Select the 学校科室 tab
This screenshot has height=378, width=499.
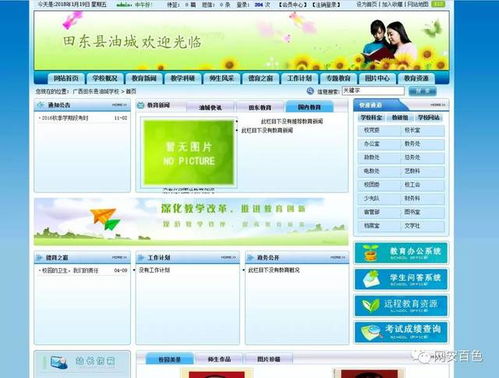pyautogui.click(x=371, y=118)
